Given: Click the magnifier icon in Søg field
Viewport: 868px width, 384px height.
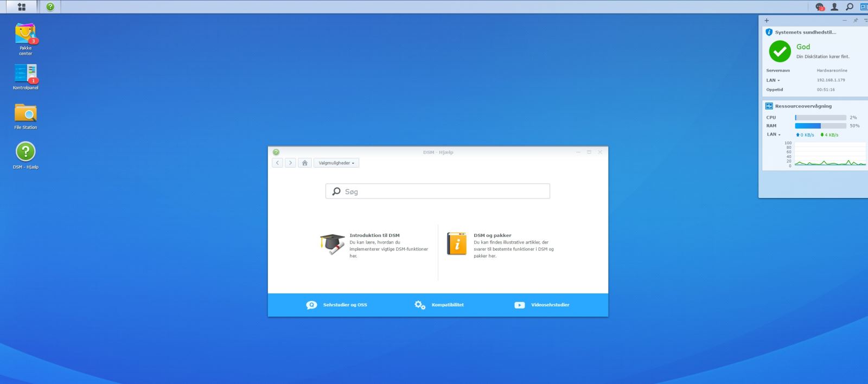Looking at the screenshot, I should (x=336, y=191).
